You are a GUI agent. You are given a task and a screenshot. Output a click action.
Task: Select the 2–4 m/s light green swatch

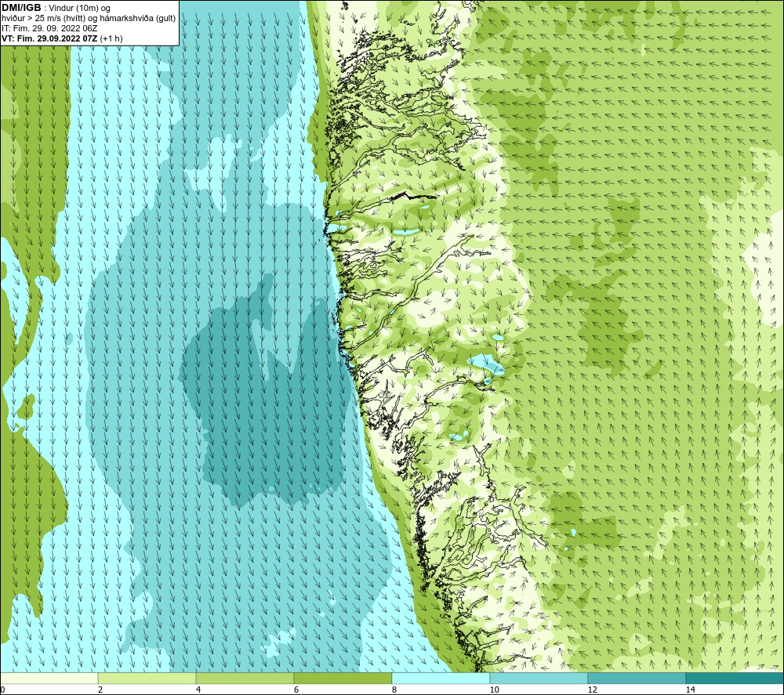pyautogui.click(x=147, y=678)
